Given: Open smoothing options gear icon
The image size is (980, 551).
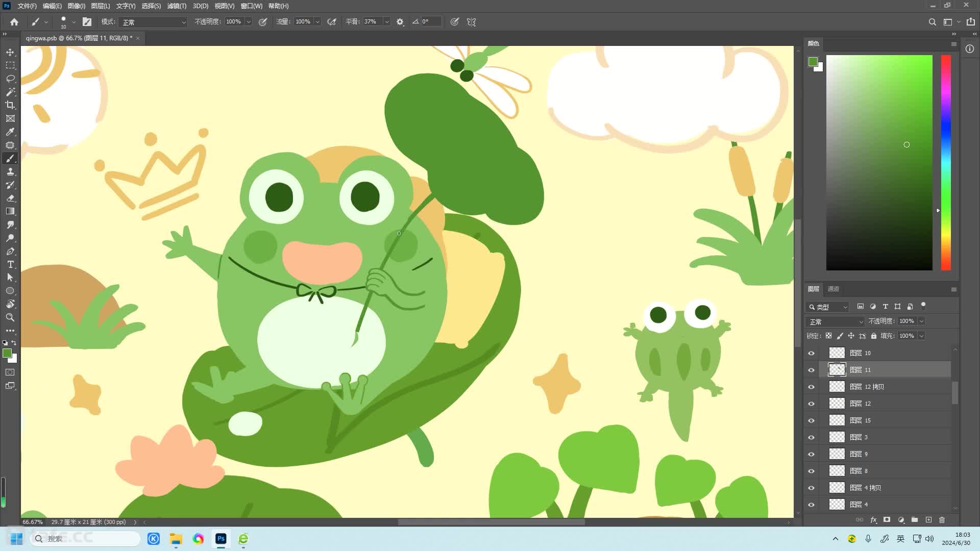Looking at the screenshot, I should pos(400,22).
